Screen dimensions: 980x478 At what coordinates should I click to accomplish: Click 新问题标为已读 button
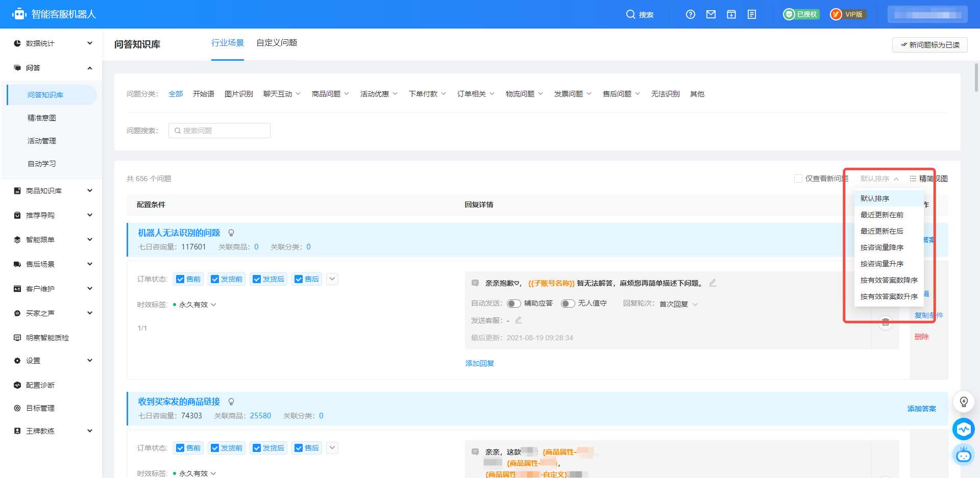click(930, 45)
